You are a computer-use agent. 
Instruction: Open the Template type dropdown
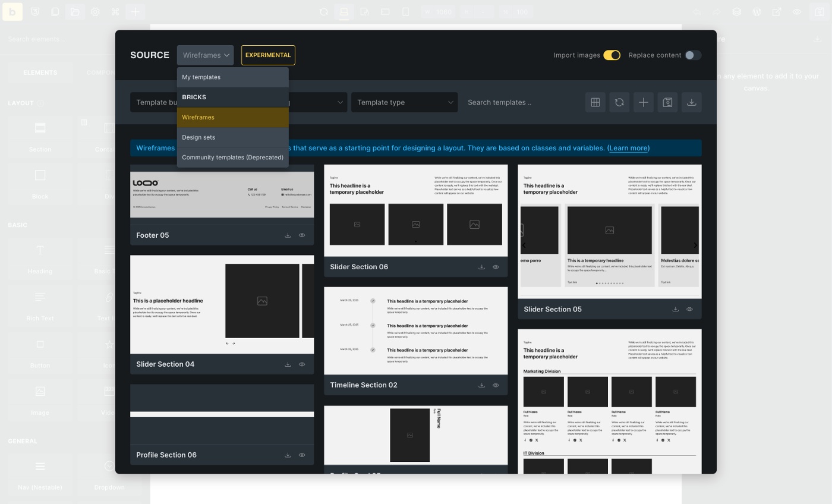(x=404, y=102)
